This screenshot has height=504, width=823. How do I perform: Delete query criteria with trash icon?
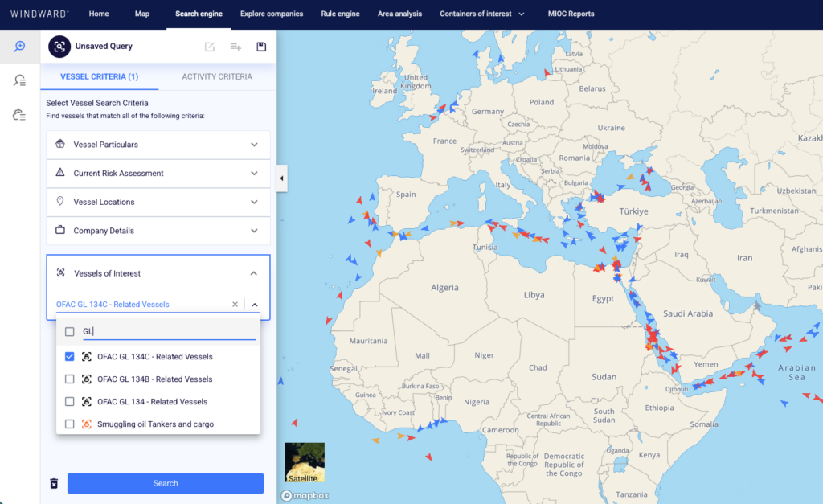[x=54, y=483]
